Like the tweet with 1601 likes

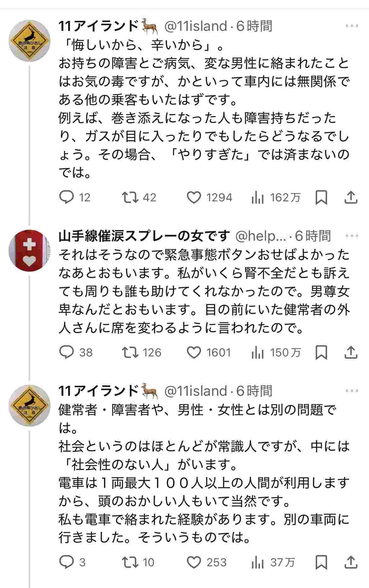pos(194,352)
